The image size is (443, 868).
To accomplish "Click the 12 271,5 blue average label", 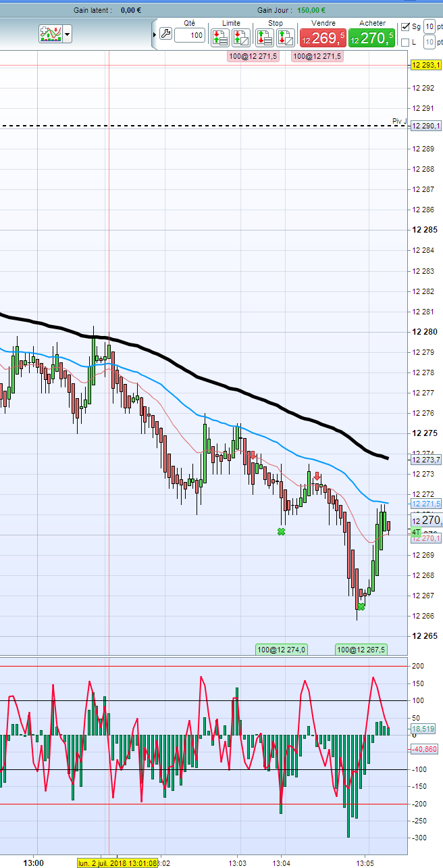I will tap(425, 504).
